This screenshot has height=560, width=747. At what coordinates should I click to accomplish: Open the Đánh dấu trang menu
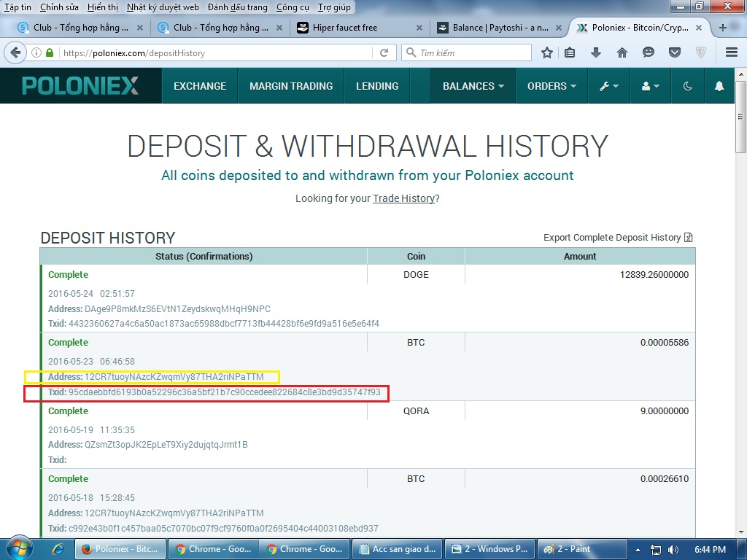point(237,7)
